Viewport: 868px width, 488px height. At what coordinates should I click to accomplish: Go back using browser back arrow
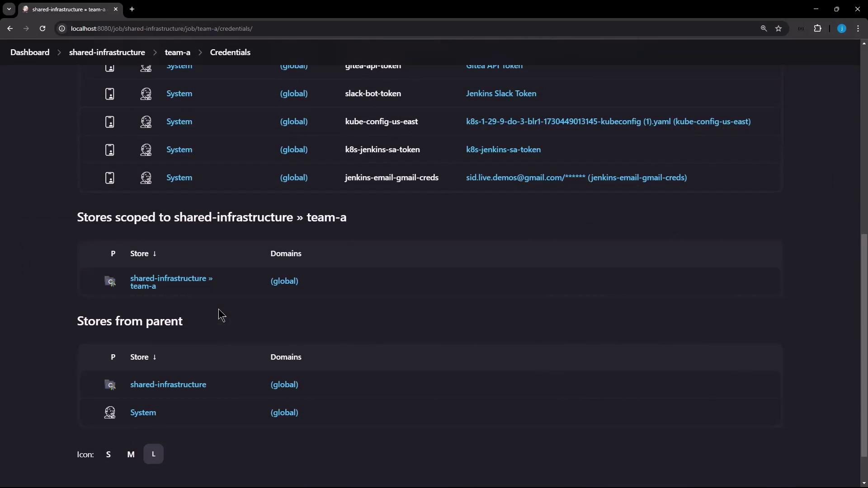coord(10,28)
